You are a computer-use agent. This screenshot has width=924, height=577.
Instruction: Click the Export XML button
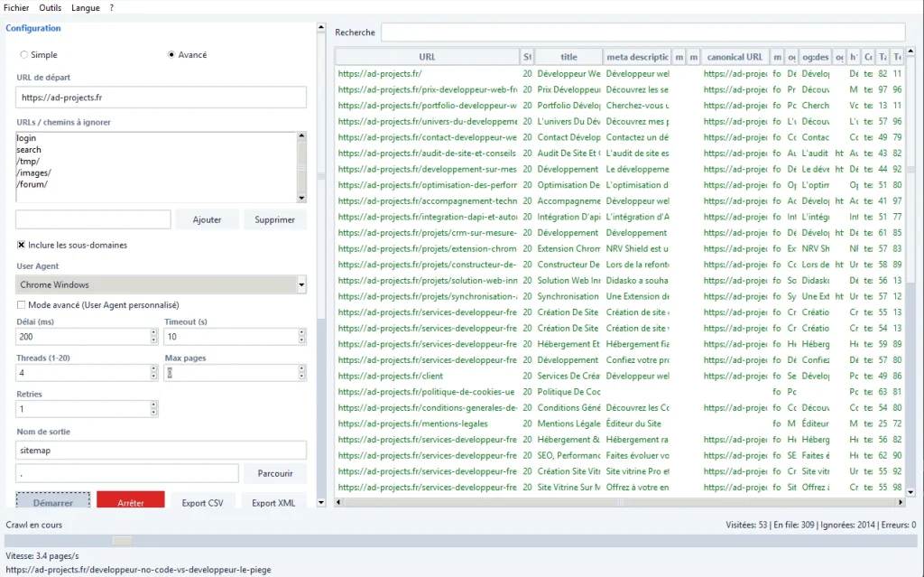coord(273,501)
